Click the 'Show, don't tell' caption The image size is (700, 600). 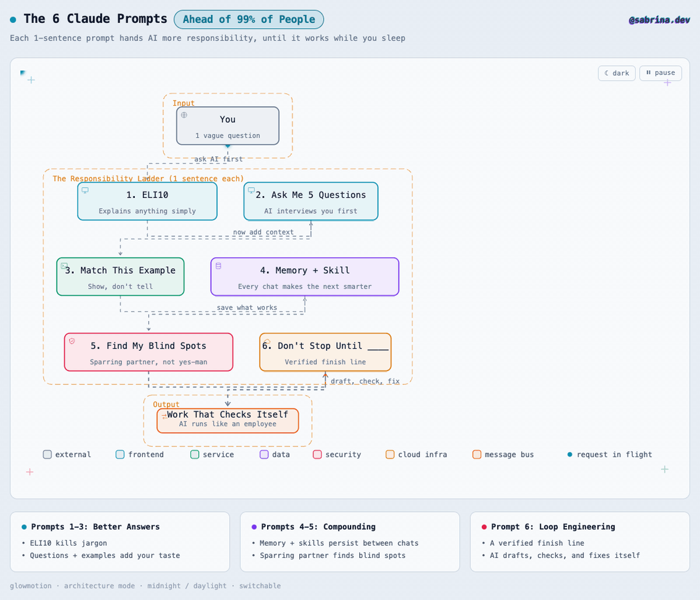[x=120, y=287]
